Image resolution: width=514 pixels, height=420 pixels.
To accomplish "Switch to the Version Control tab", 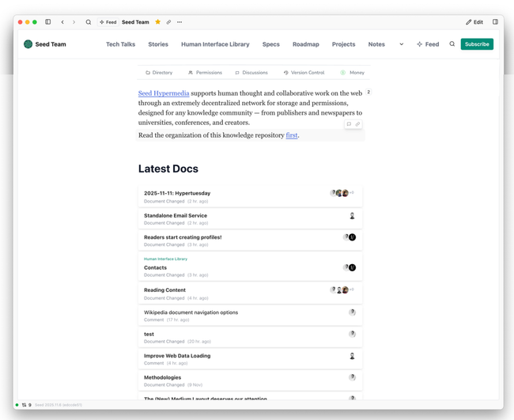I will click(304, 73).
